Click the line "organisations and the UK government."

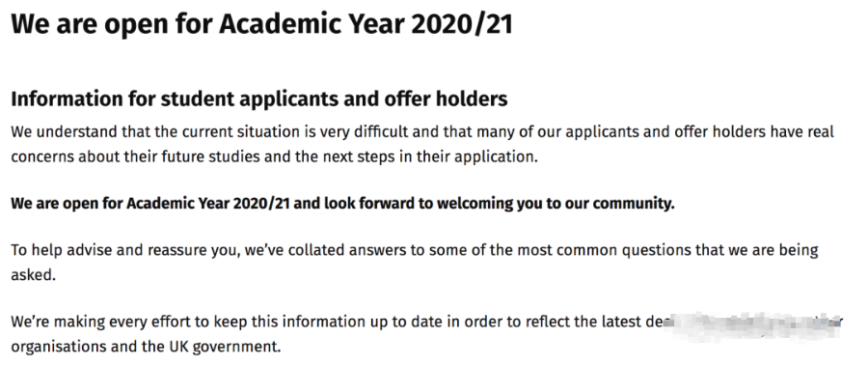click(x=147, y=347)
